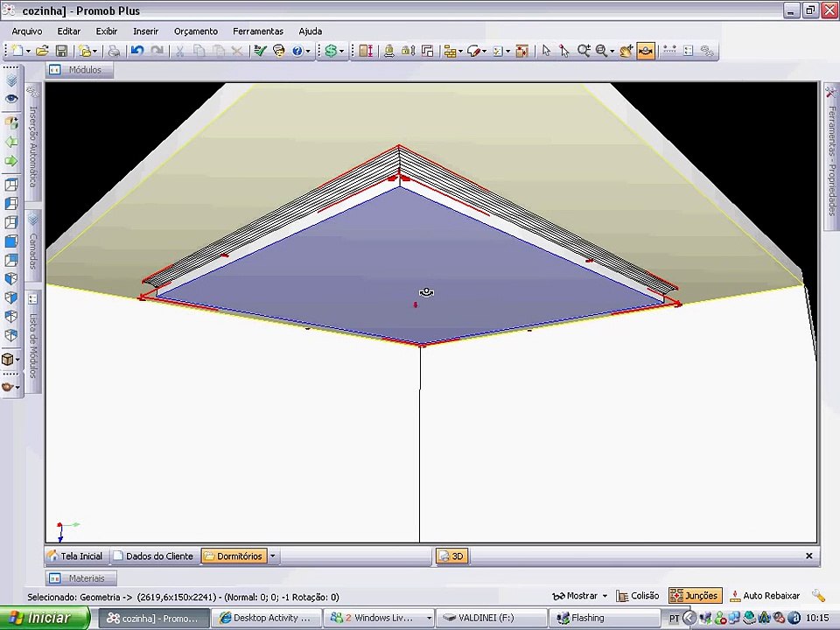
Task: Open the Ferramentas menu
Action: click(258, 31)
